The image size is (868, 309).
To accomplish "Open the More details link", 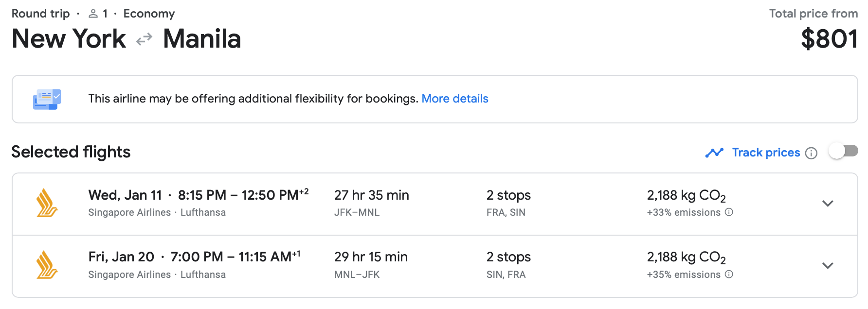I will (454, 99).
